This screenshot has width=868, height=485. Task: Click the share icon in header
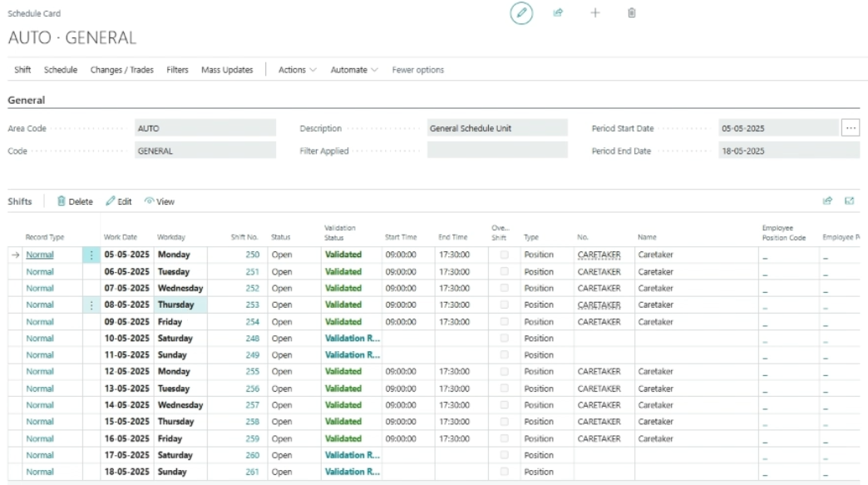click(x=558, y=14)
